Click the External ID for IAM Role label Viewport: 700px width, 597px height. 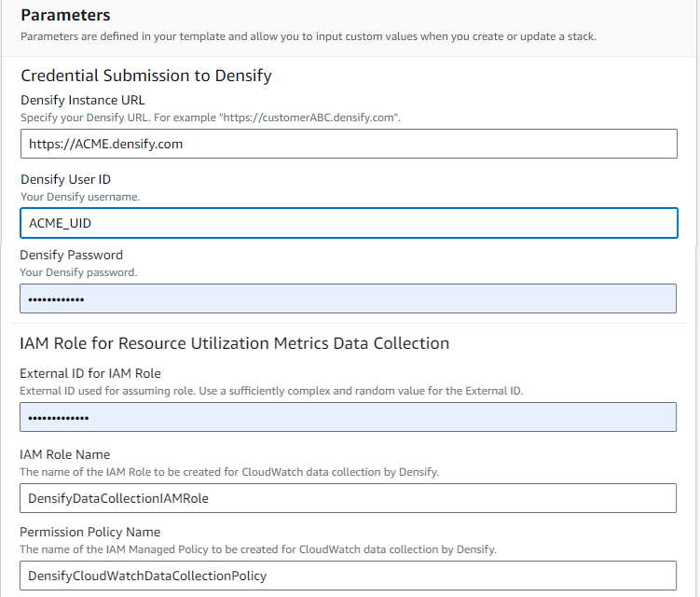pos(90,373)
